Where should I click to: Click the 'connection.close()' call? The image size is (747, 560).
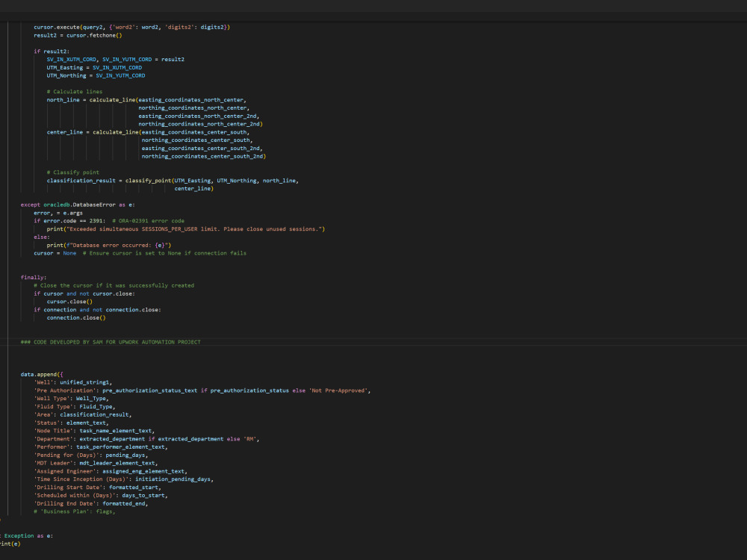coord(76,317)
